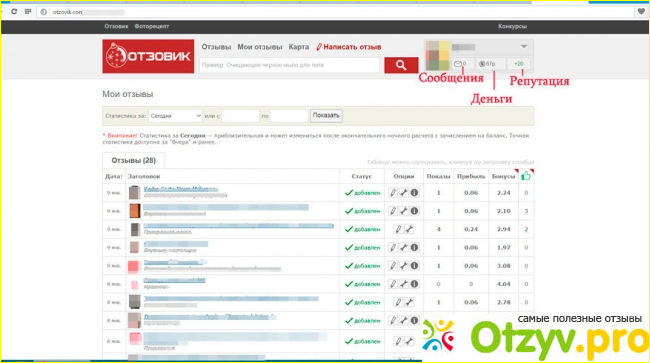Click the Показать button
The image size is (650, 363).
coord(326,116)
